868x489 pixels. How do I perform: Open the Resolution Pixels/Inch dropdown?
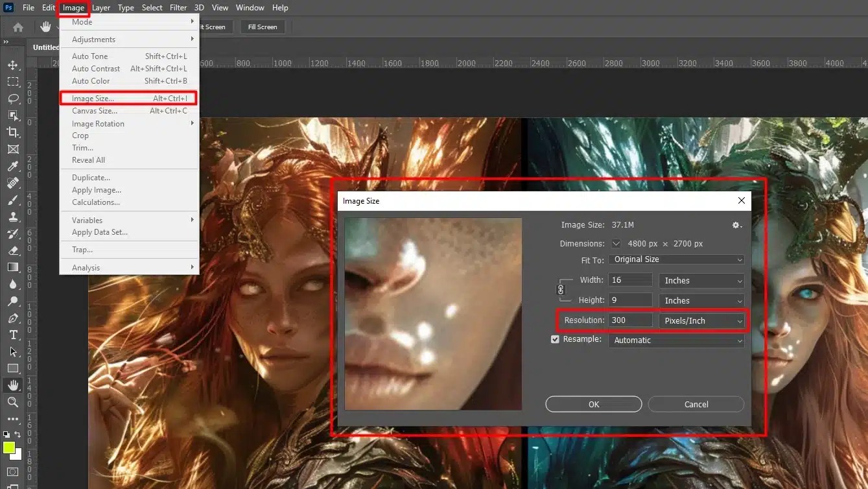[x=702, y=320]
